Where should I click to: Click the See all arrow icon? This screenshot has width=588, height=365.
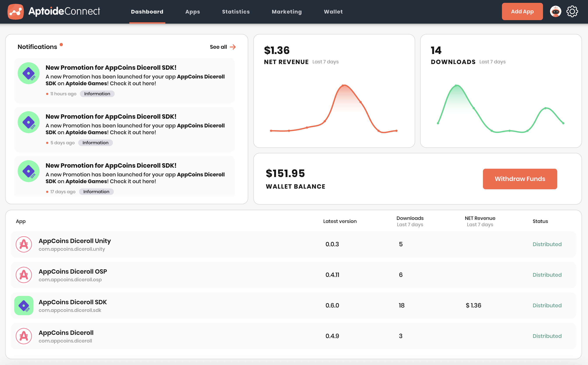click(233, 47)
